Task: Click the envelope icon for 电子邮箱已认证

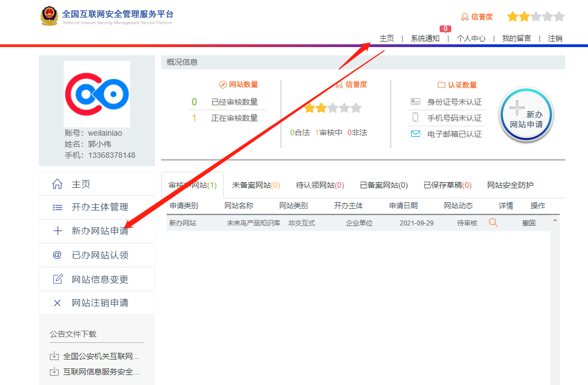Action: click(x=416, y=134)
